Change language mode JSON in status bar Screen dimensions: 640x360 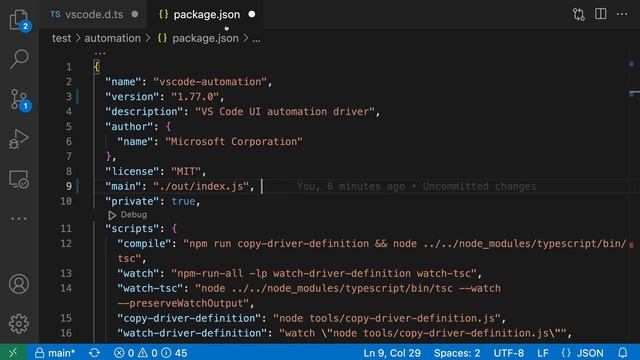point(583,353)
